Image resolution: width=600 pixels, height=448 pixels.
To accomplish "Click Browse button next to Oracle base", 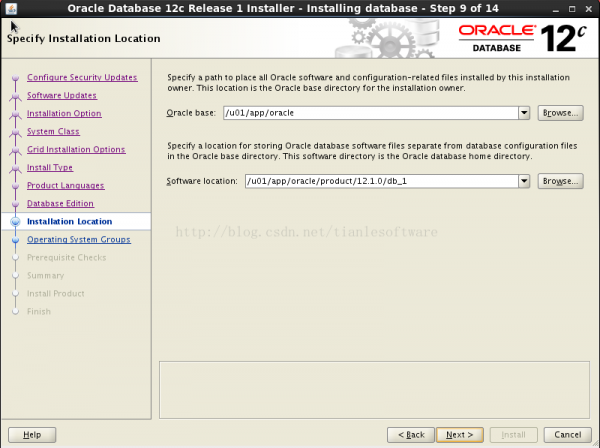I will pyautogui.click(x=560, y=113).
